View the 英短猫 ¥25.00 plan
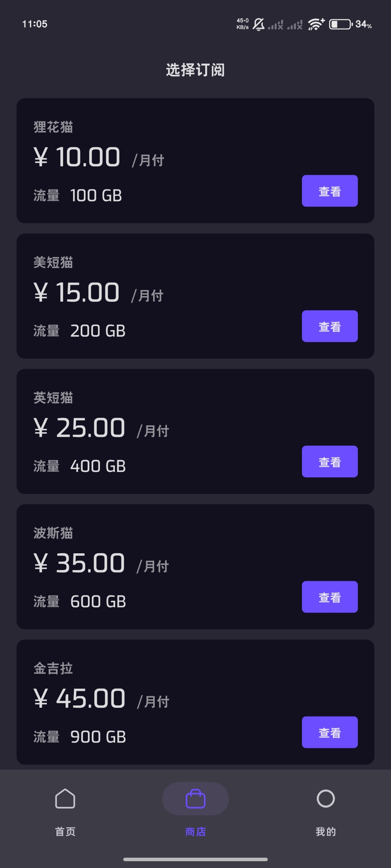391x868 pixels. (329, 461)
